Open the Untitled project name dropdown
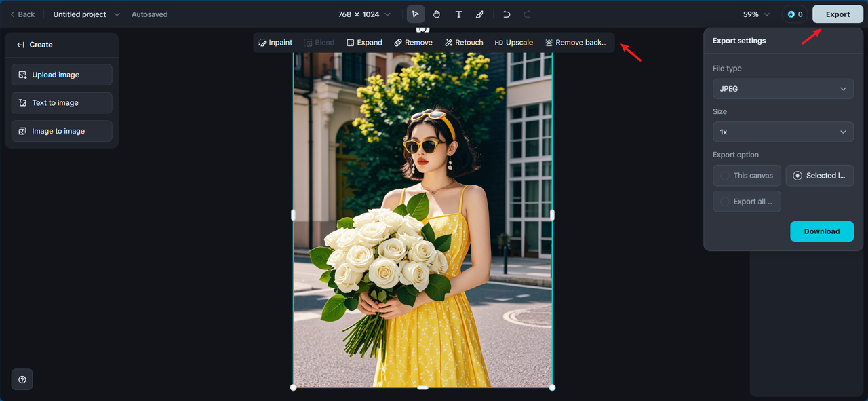 click(x=86, y=14)
